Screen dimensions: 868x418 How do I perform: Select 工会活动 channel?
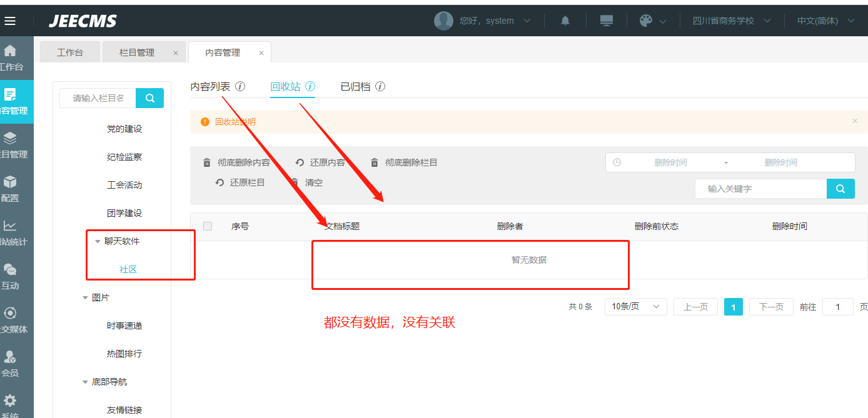(x=124, y=185)
